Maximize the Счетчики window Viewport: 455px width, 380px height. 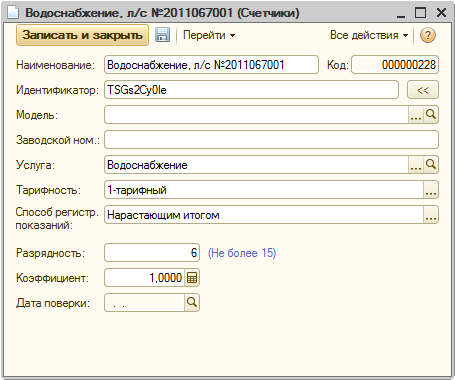pos(420,13)
